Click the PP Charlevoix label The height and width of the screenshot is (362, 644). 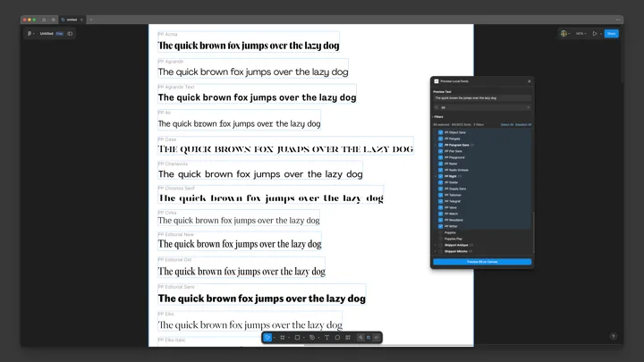click(x=173, y=164)
